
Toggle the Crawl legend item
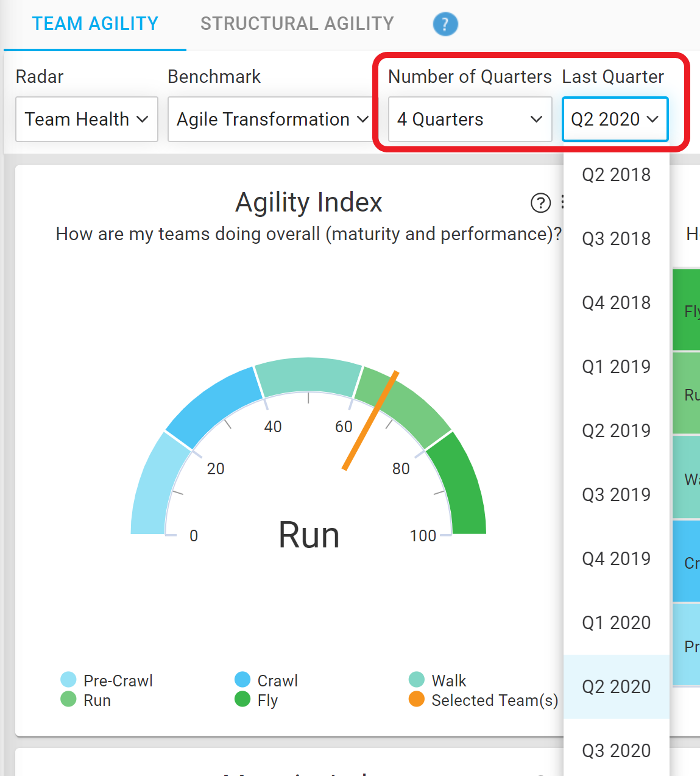point(266,680)
